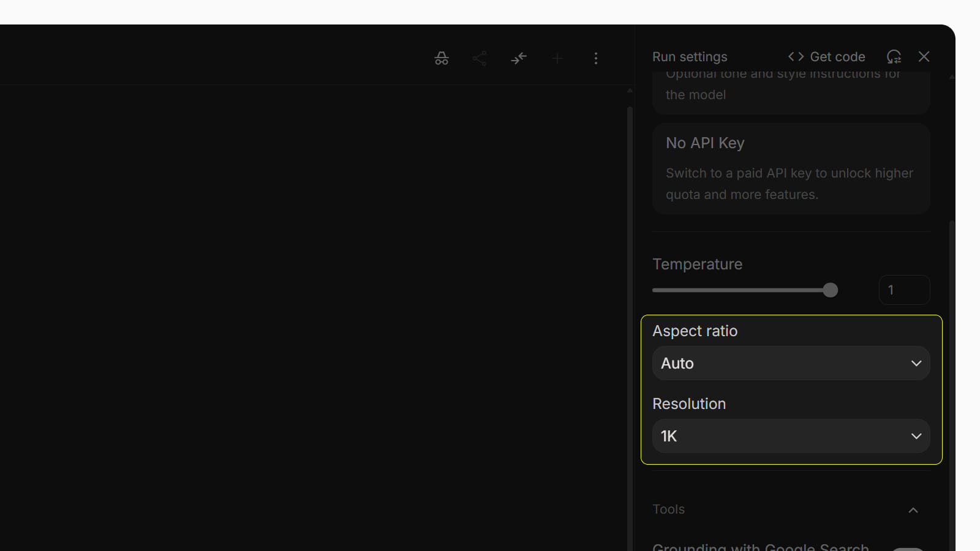This screenshot has width=980, height=551.
Task: Toggle the incognito temporary chat icon
Action: [442, 58]
